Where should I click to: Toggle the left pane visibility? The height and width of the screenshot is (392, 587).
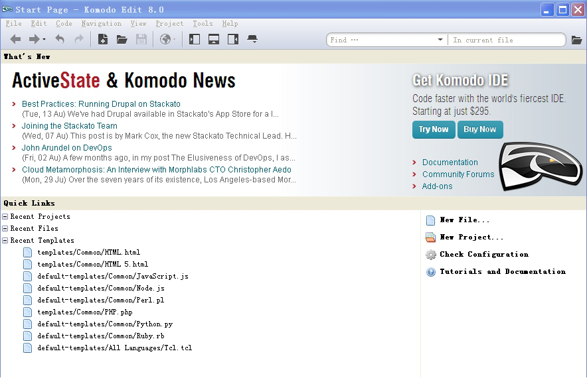pos(195,39)
